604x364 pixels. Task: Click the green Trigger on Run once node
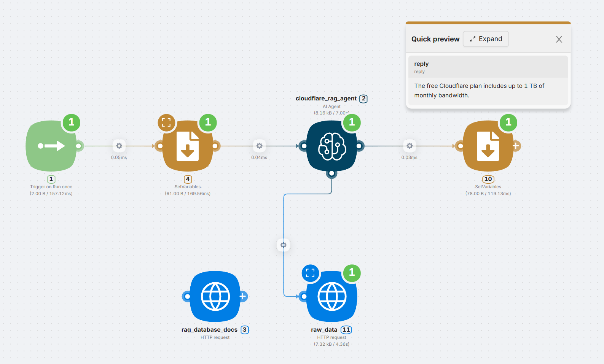51,146
